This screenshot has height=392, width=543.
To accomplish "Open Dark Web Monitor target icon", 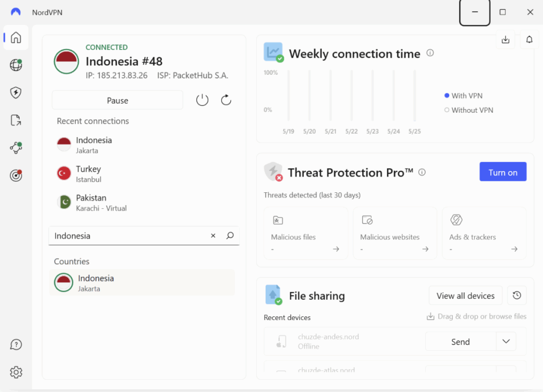I will click(x=16, y=175).
